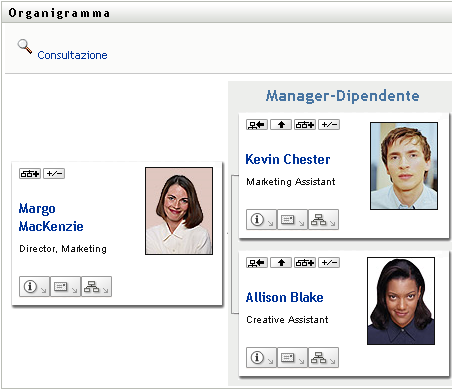The image size is (452, 391).
Task: Open info icon on Allison Blake's card
Action: coord(261,357)
